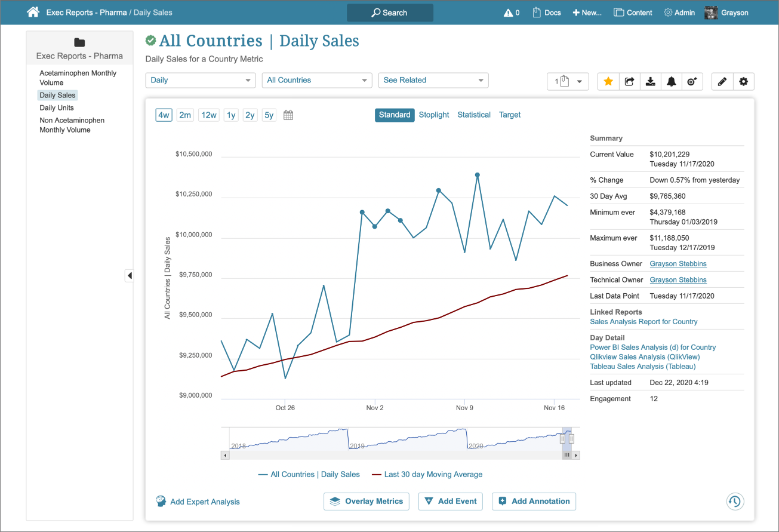Viewport: 779px width, 532px height.
Task: Open the See Related dropdown
Action: [x=433, y=81]
